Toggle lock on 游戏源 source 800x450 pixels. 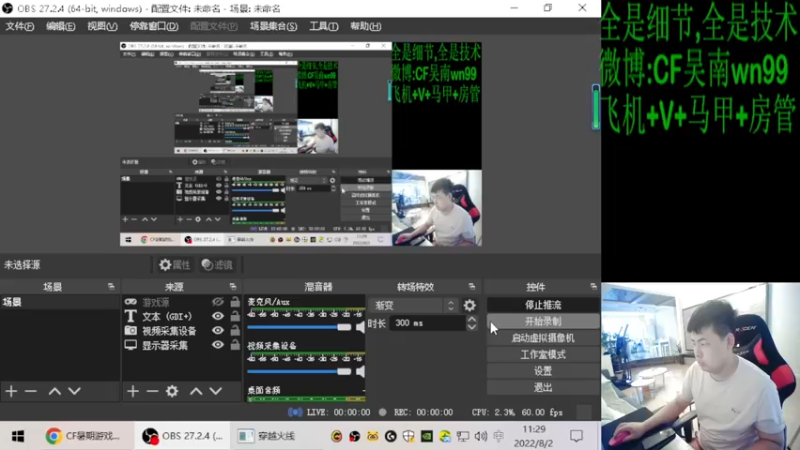coord(235,302)
